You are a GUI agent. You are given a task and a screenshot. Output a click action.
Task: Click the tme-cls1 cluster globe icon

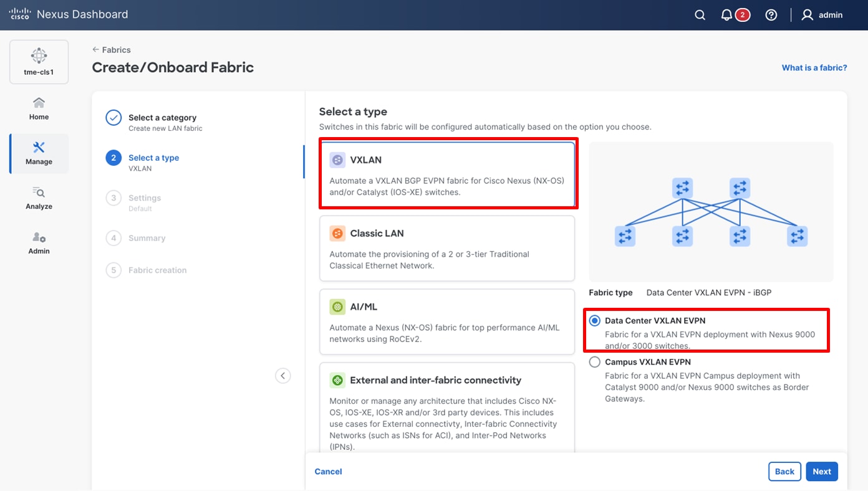coord(39,56)
